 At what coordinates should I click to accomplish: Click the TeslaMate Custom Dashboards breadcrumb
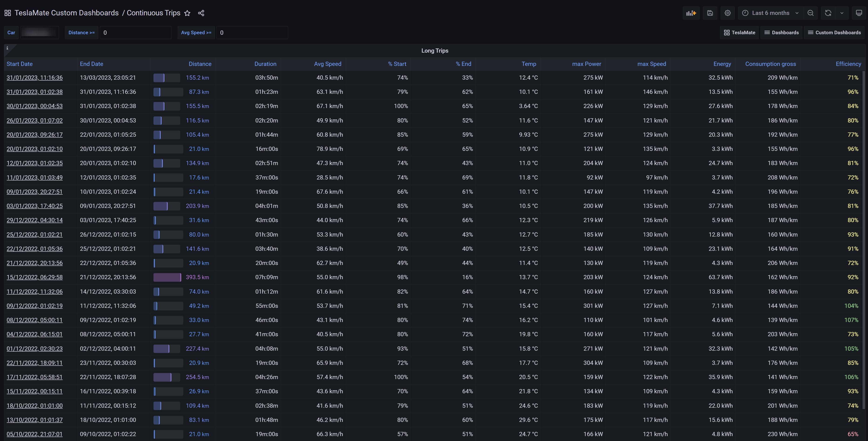66,13
